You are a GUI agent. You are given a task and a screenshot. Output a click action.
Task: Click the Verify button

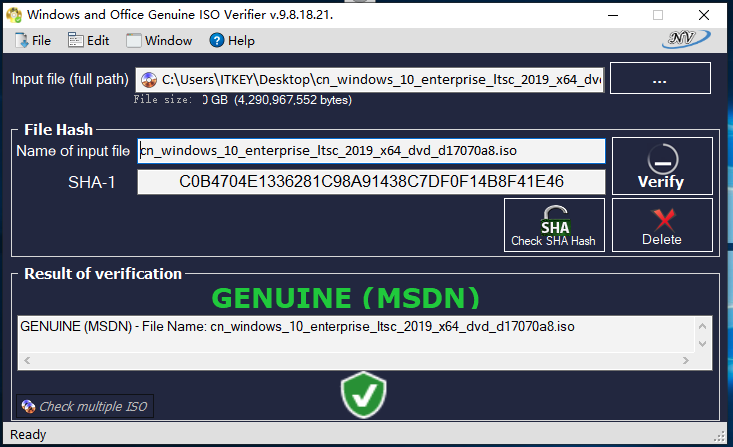click(x=662, y=166)
